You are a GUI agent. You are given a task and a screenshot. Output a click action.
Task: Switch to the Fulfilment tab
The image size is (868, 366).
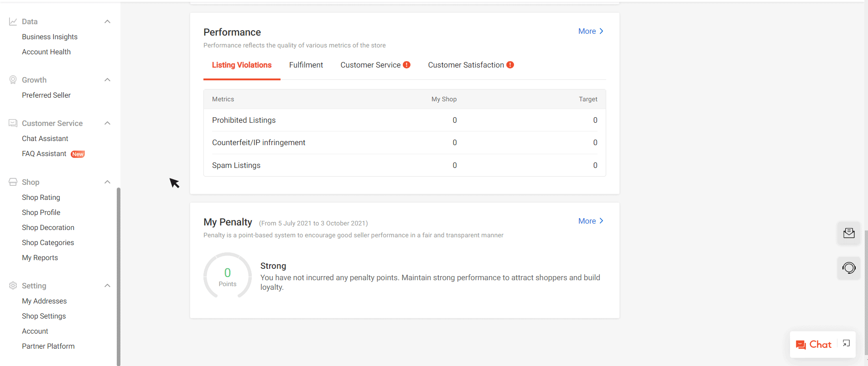pyautogui.click(x=306, y=65)
